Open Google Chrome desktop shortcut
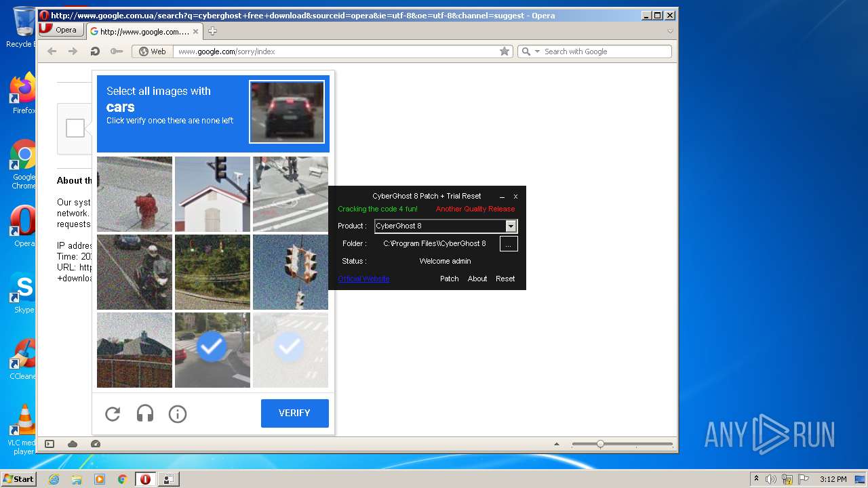The height and width of the screenshot is (488, 868). point(24,165)
